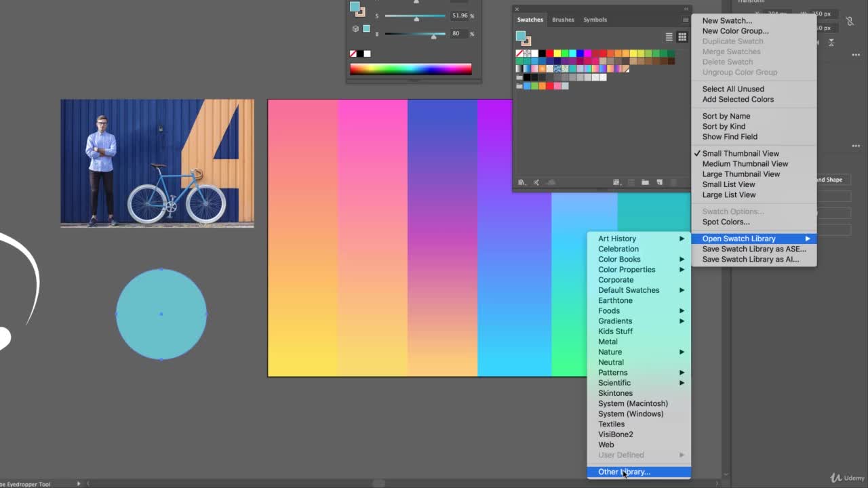
Task: Toggle Show Find Field option
Action: point(730,136)
